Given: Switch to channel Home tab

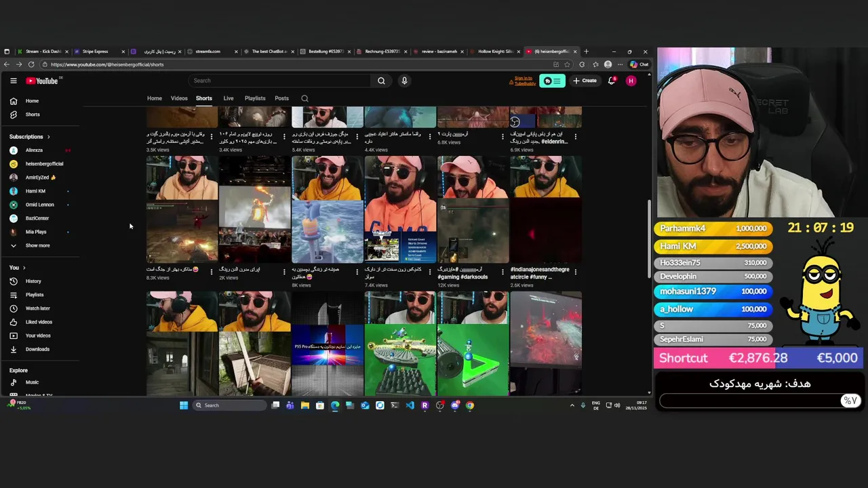Looking at the screenshot, I should [x=155, y=98].
